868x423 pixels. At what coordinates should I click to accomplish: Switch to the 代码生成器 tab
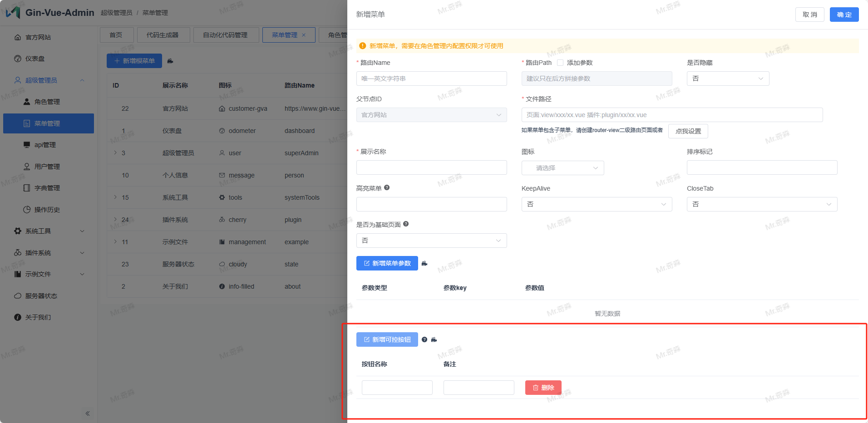tap(162, 35)
